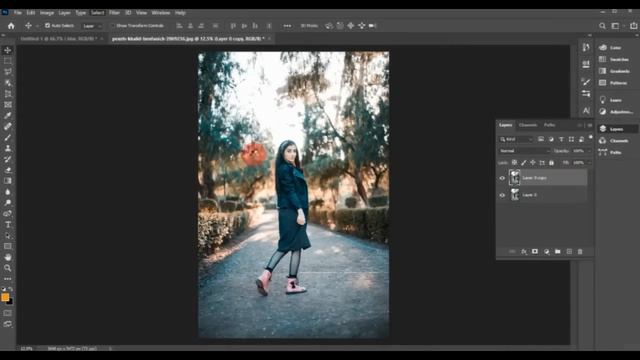Select the Eraser tool
This screenshot has height=360, width=640.
8,170
